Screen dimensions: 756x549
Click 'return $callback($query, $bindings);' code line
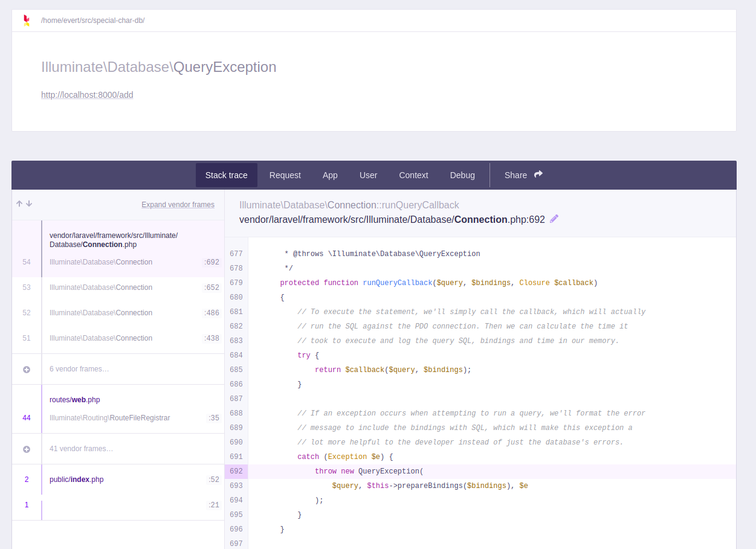pyautogui.click(x=393, y=370)
